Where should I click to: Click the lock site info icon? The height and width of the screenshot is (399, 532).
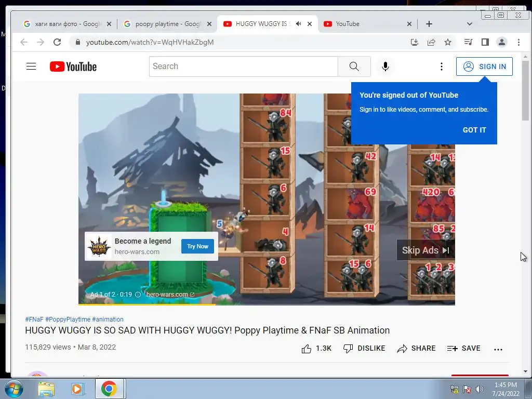tap(78, 42)
